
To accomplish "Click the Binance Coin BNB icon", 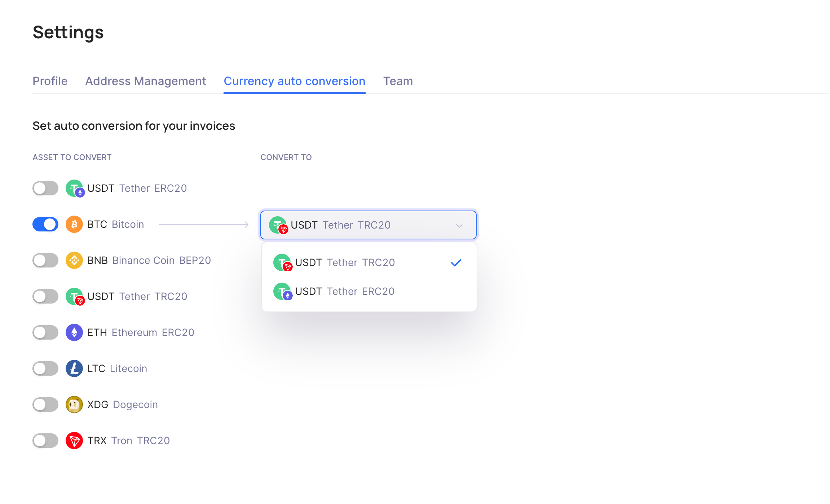I will point(74,260).
